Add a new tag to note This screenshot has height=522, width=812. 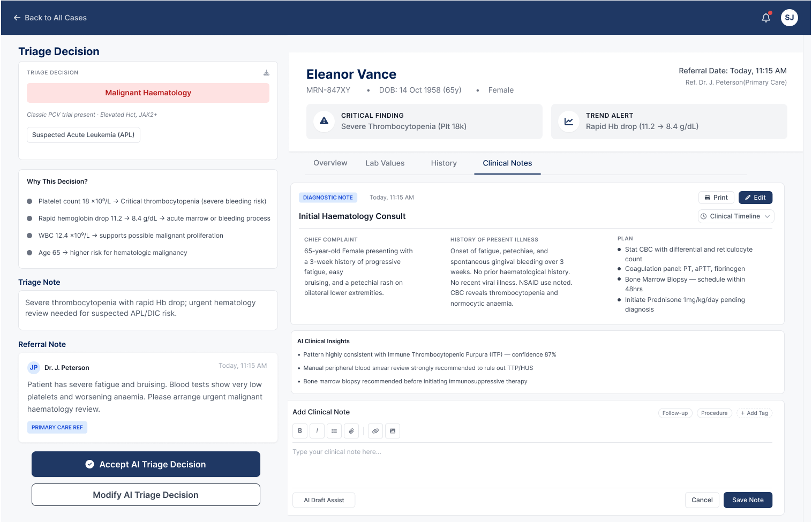coord(754,413)
